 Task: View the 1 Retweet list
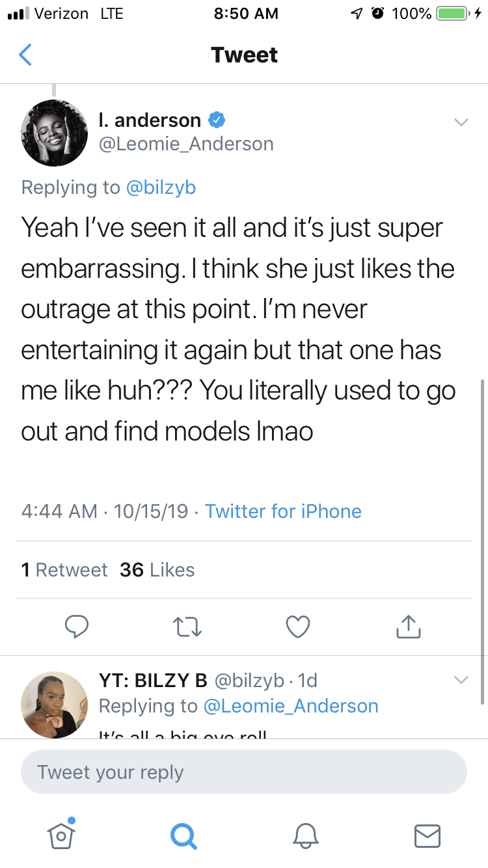coord(64,570)
